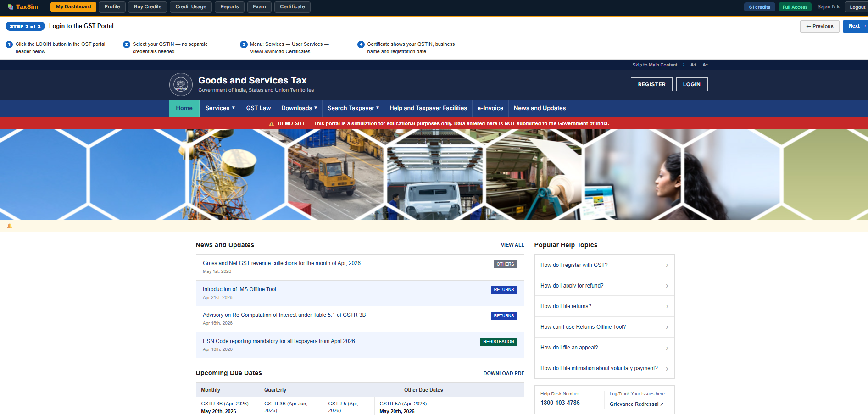Screen dimensions: 868x415
Task: Open How do I apply for refund topic
Action: [x=604, y=286]
